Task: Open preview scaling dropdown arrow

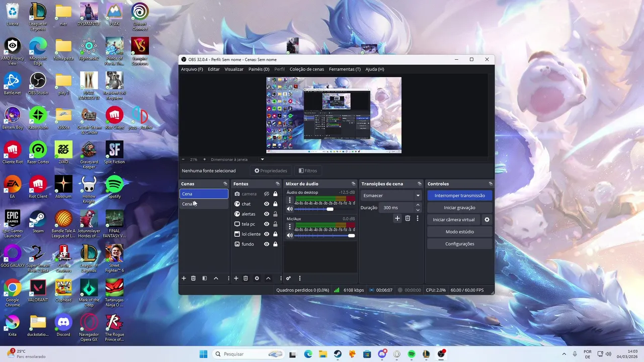Action: [262, 159]
